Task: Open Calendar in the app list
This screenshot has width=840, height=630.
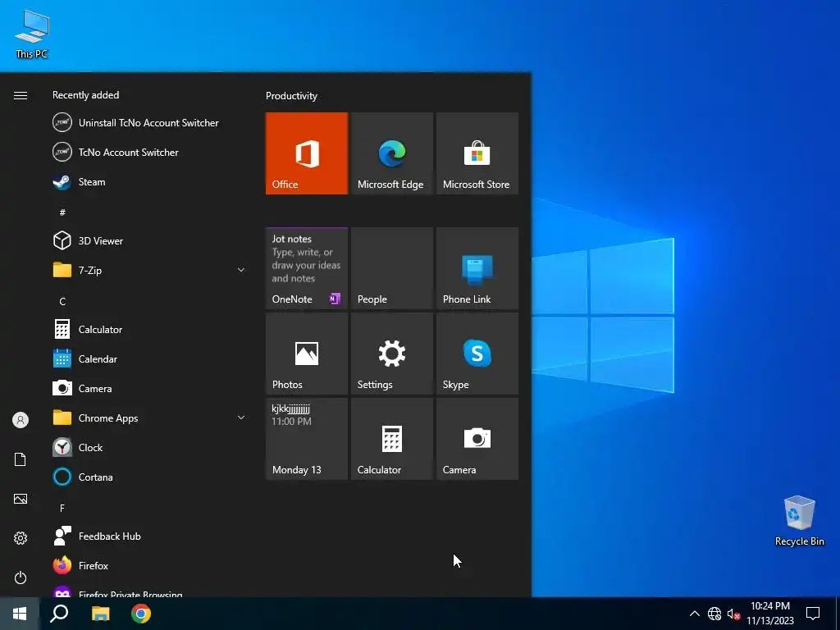Action: click(x=149, y=359)
